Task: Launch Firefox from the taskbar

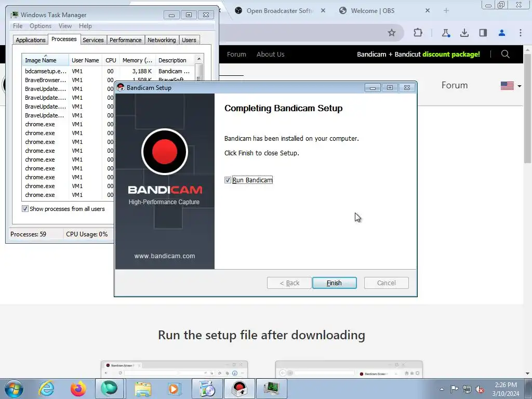Action: coord(78,389)
